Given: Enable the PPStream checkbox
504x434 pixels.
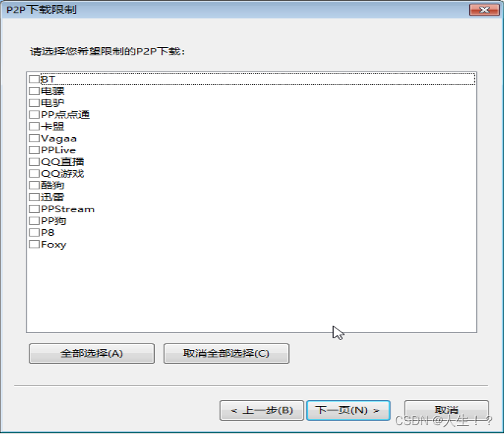Looking at the screenshot, I should (34, 209).
